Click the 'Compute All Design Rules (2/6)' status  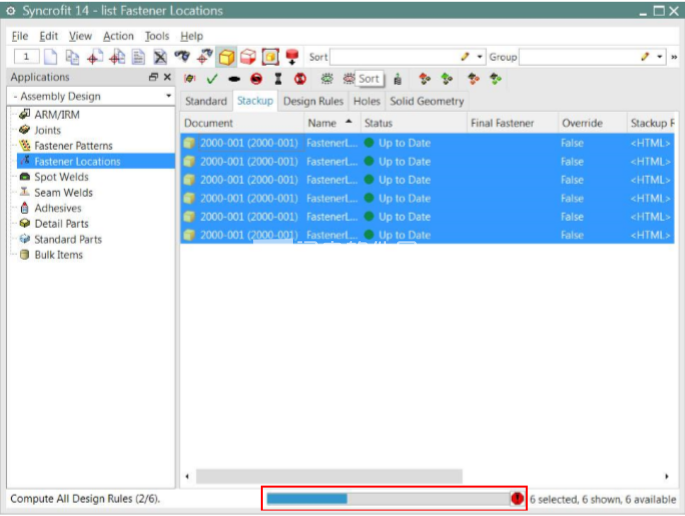click(x=85, y=499)
